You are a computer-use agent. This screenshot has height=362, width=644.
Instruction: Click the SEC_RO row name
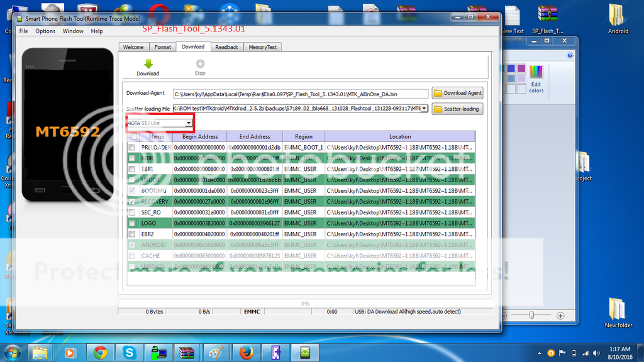coord(151,212)
